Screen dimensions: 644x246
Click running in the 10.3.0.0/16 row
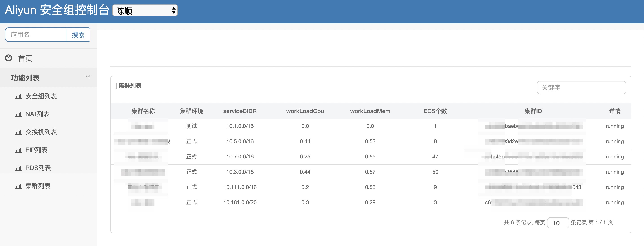pos(615,172)
